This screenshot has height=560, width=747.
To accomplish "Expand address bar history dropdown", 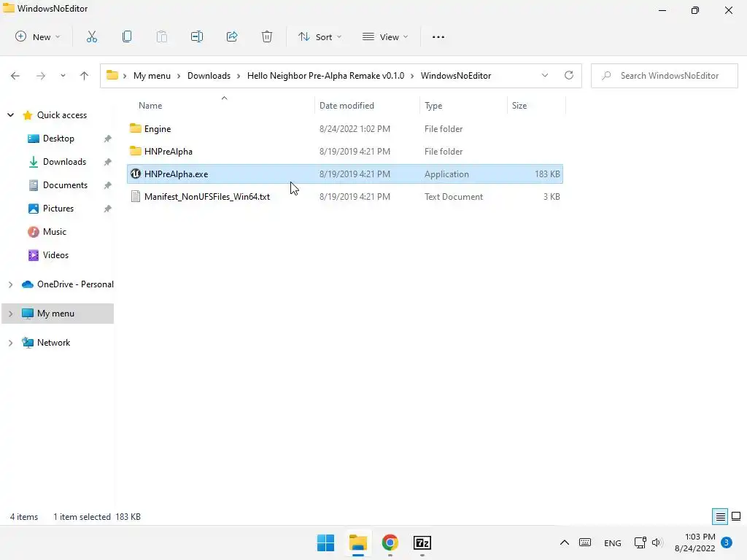I will coord(545,76).
